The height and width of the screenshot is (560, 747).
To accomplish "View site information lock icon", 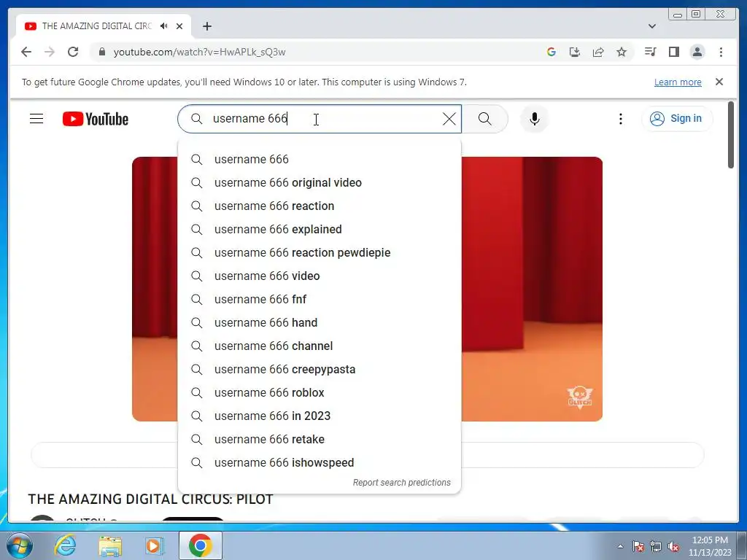I will 101,52.
